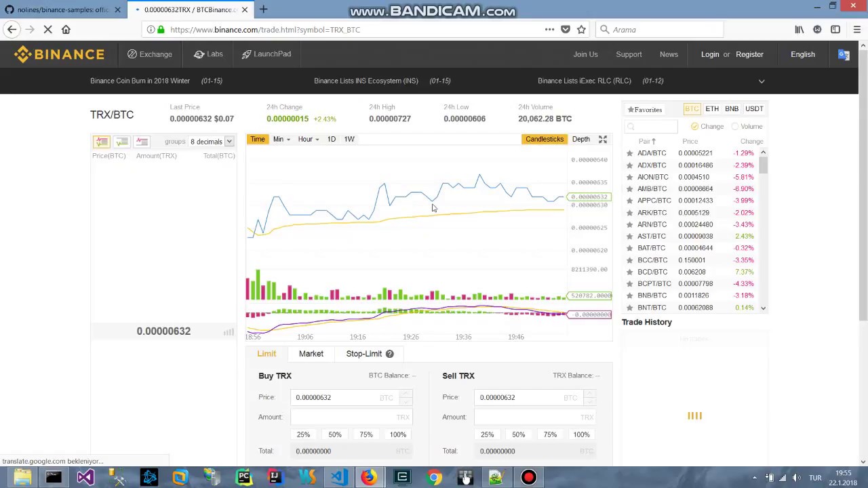Open page actions three-dot menu
This screenshot has width=868, height=488.
point(549,30)
